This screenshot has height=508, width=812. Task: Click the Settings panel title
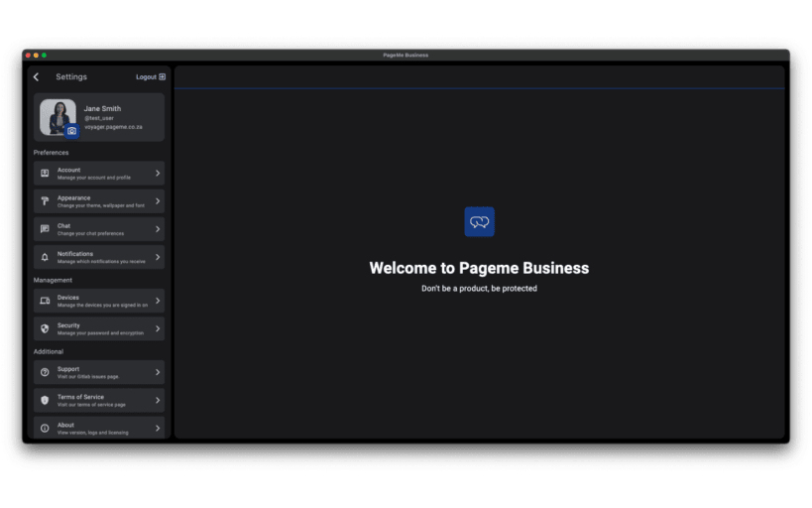click(x=71, y=76)
